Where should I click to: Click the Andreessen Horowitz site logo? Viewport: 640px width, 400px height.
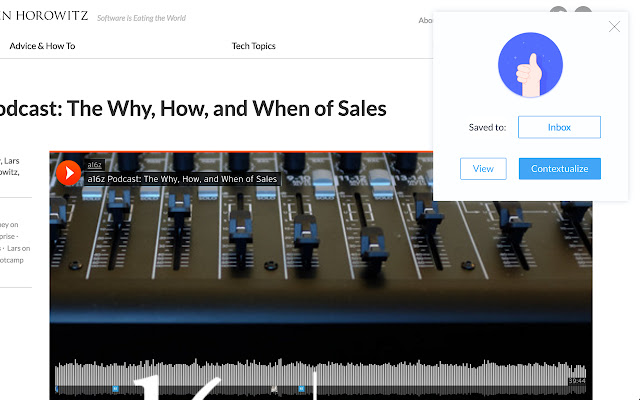[44, 16]
